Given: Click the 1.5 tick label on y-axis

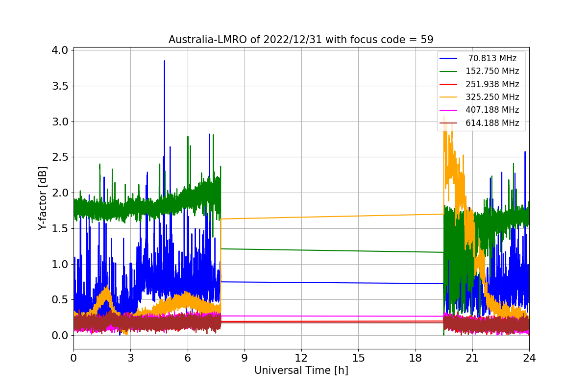Looking at the screenshot, I should [60, 228].
